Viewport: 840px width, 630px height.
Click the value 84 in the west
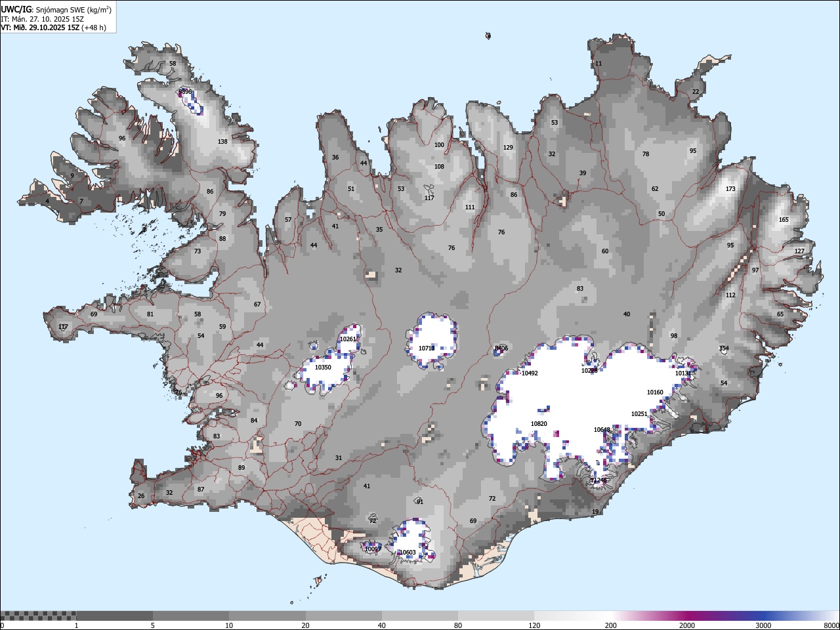point(254,421)
